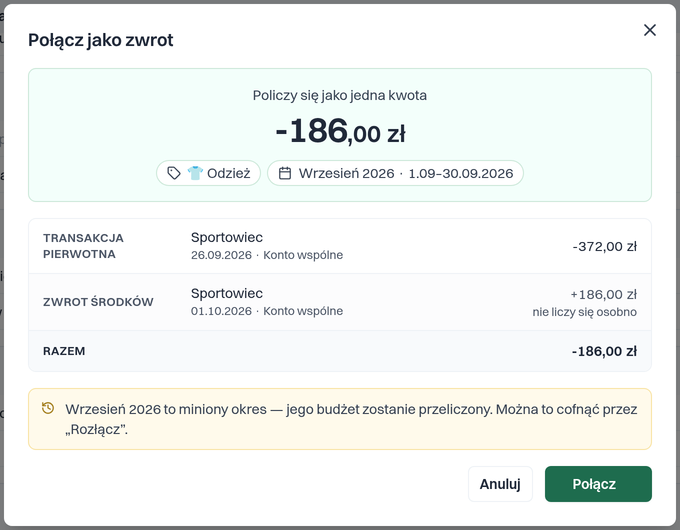680x530 pixels.
Task: Click the 'Połącz jako zwrot' title
Action: coord(101,40)
